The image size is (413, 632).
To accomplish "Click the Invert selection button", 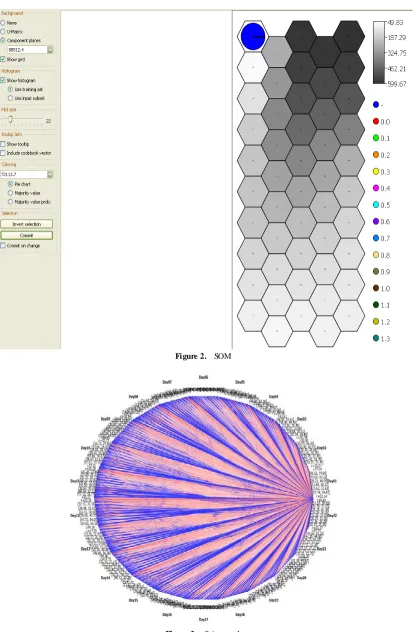I will tap(27, 224).
